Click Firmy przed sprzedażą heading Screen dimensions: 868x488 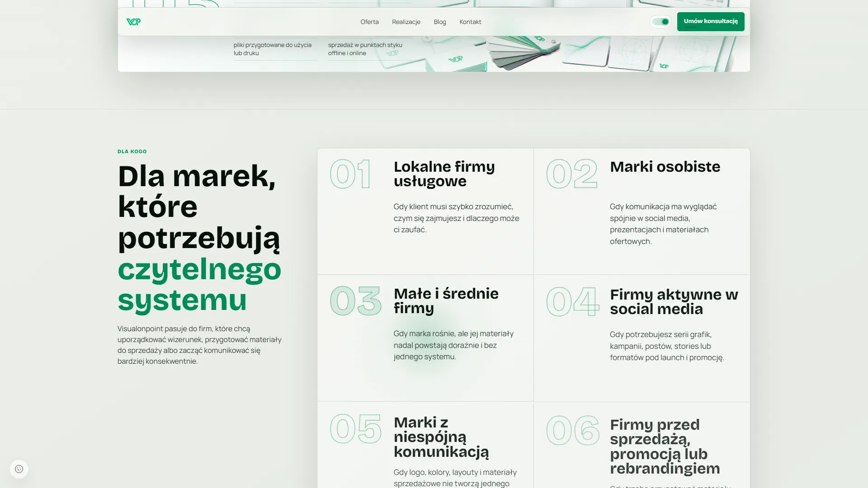(x=665, y=446)
